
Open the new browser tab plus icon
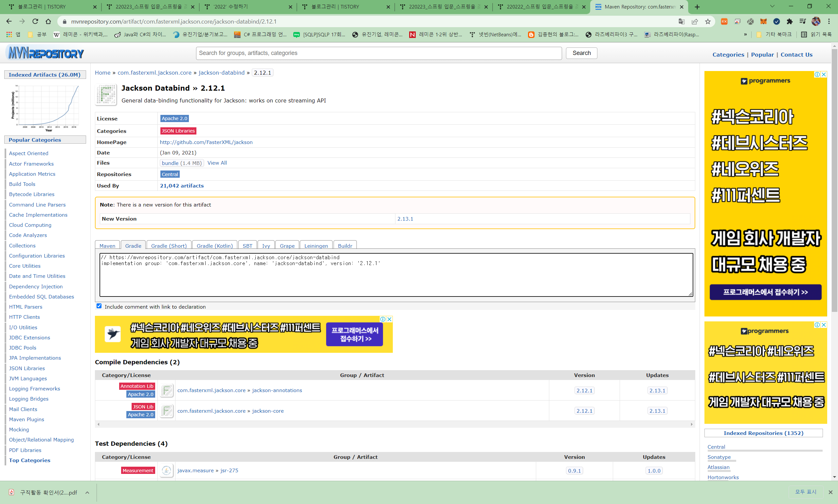[697, 7]
